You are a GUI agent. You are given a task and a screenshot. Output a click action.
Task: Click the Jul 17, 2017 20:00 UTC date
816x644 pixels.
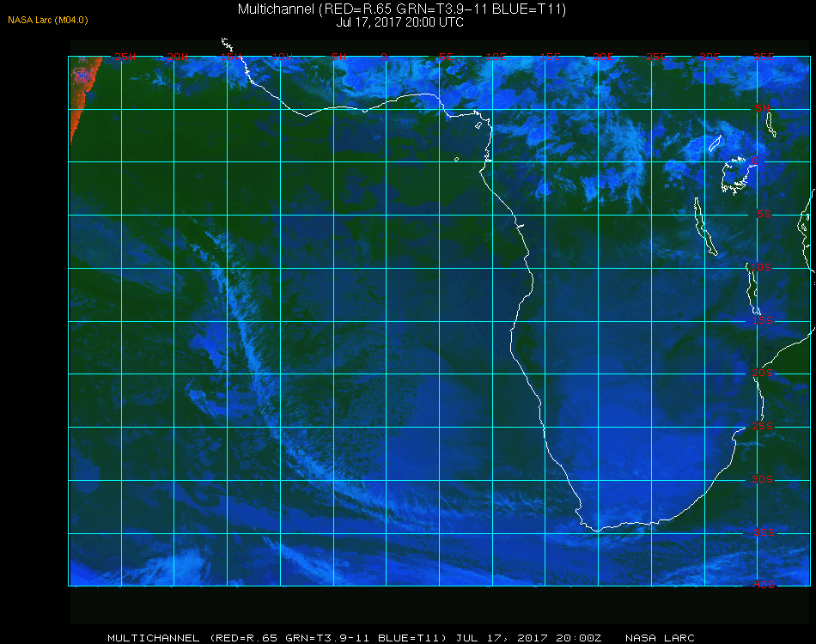coord(399,22)
